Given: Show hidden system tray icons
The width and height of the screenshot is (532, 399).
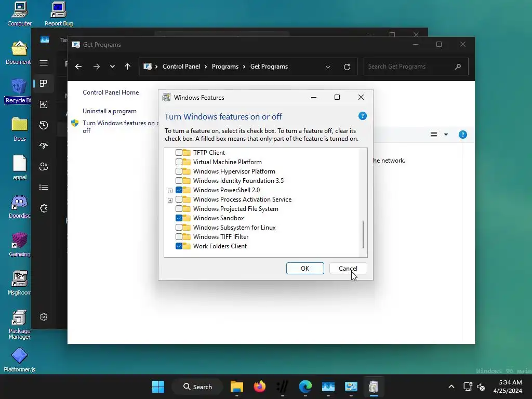Looking at the screenshot, I should pos(451,387).
